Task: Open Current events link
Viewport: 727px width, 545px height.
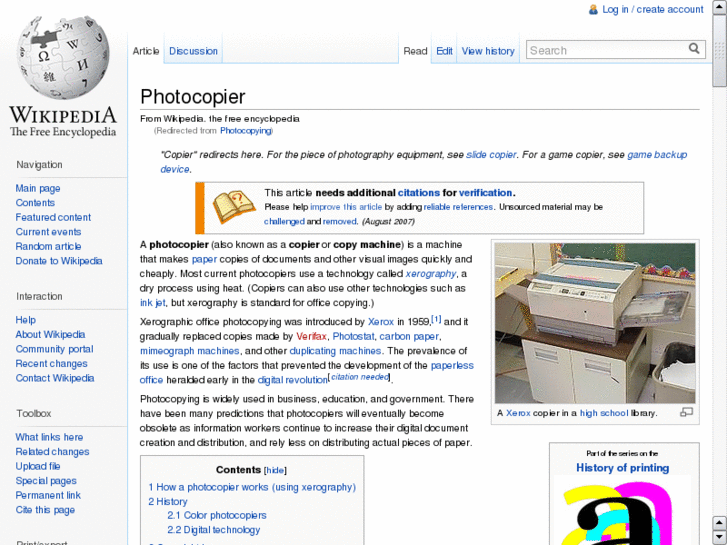Action: (x=48, y=232)
